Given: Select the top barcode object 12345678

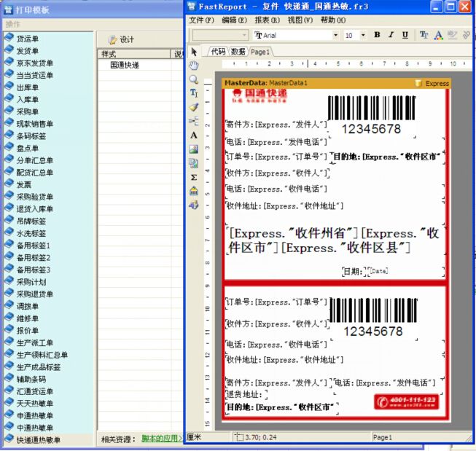Looking at the screenshot, I should pos(371,116).
